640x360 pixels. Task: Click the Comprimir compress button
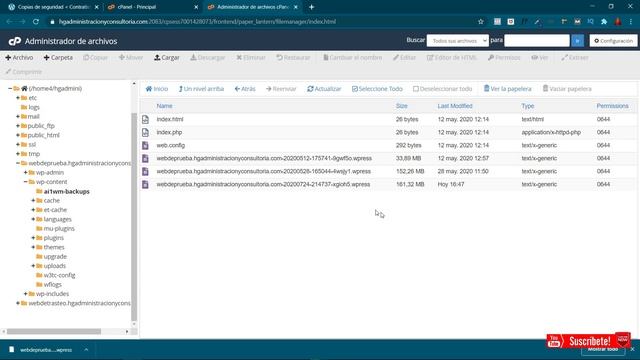click(x=23, y=72)
